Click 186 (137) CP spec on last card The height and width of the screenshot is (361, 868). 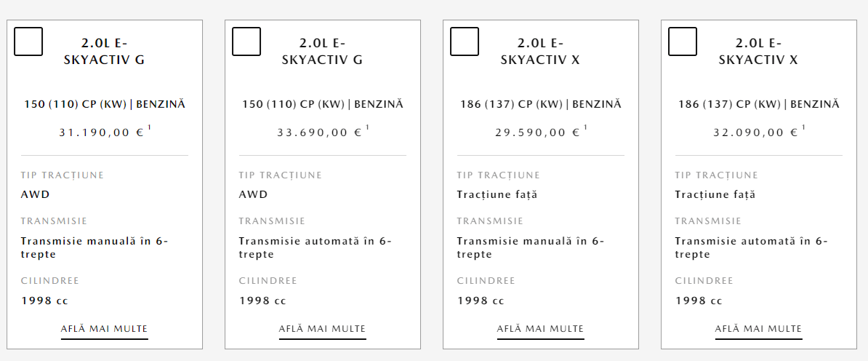click(x=759, y=104)
